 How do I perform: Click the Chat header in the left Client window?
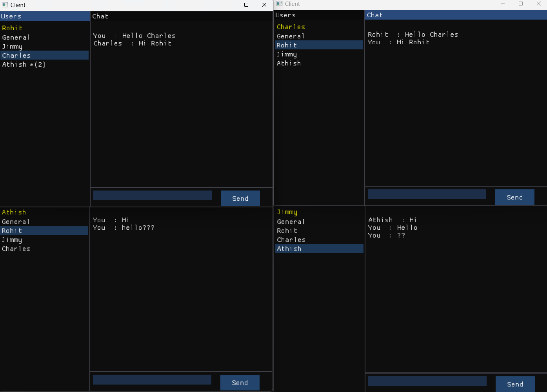pos(182,16)
